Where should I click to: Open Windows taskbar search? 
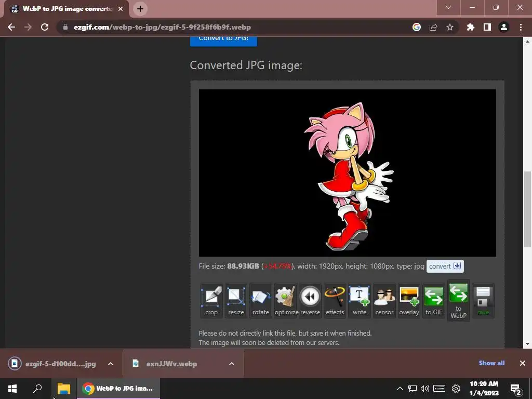click(37, 389)
